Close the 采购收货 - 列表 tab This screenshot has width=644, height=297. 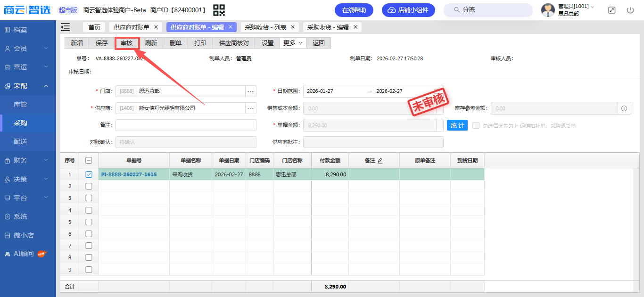[293, 27]
